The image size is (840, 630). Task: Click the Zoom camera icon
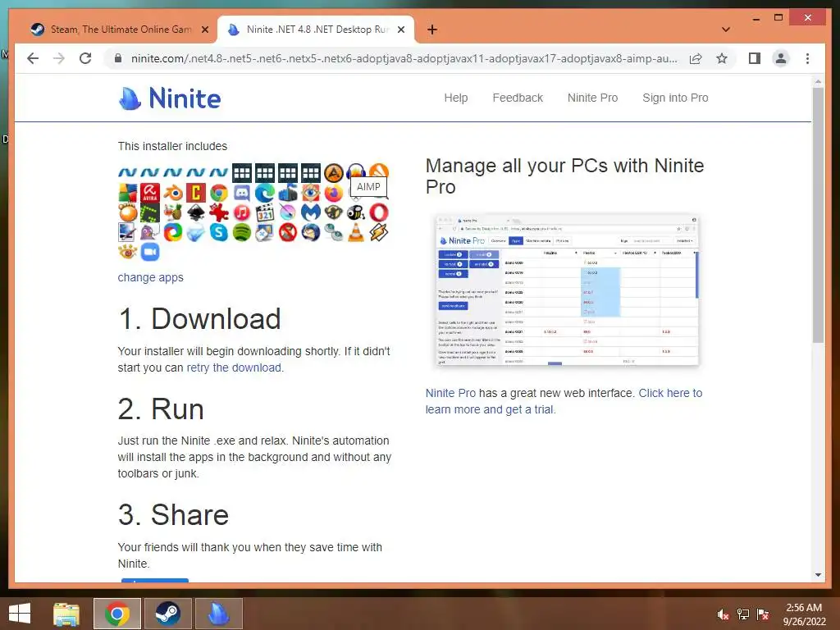(x=150, y=252)
